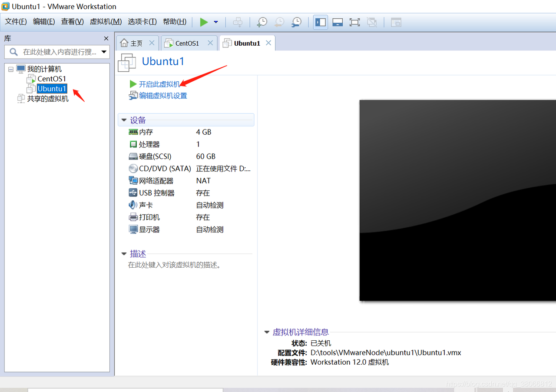Select the 处理器 processor device row
556x392 pixels.
pyautogui.click(x=187, y=144)
